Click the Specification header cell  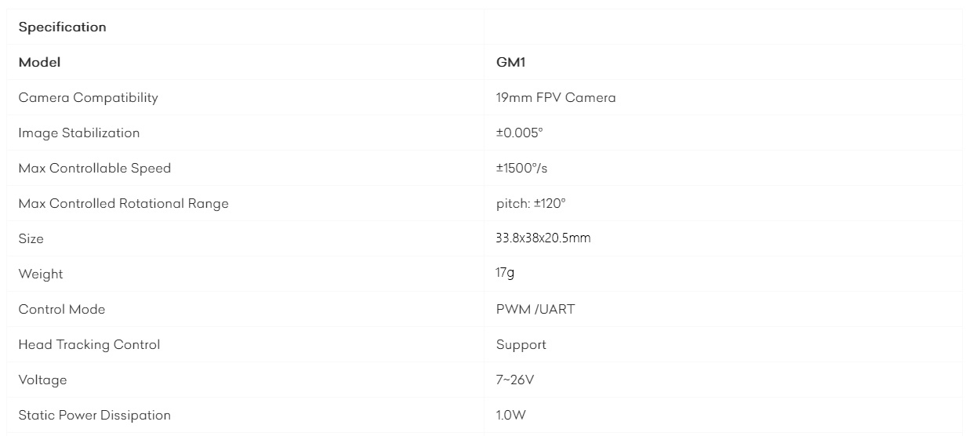pyautogui.click(x=245, y=27)
